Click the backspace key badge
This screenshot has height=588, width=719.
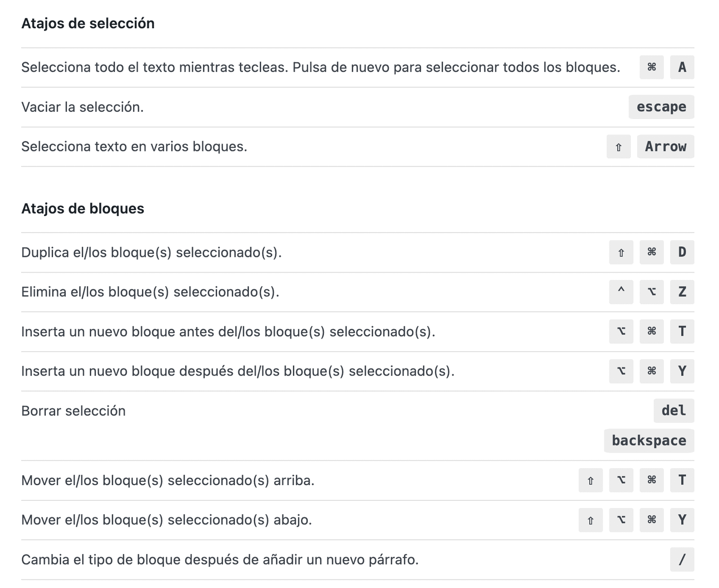(649, 441)
